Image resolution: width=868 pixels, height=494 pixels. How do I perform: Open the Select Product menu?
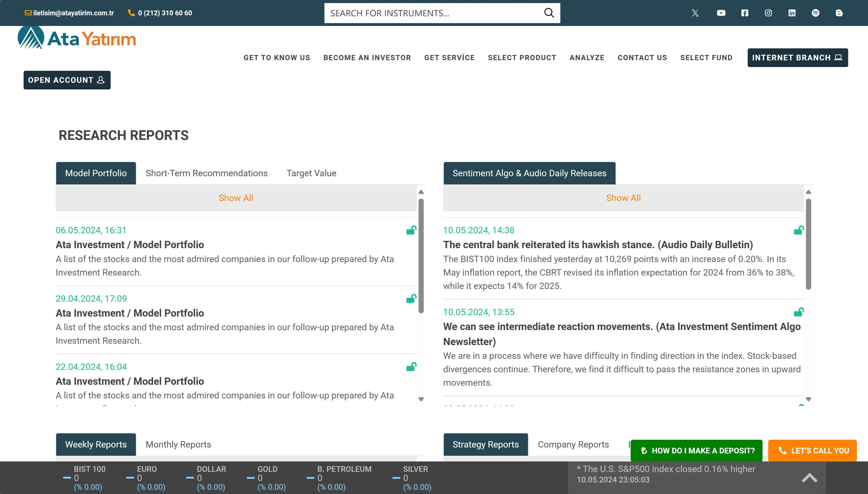click(x=522, y=58)
